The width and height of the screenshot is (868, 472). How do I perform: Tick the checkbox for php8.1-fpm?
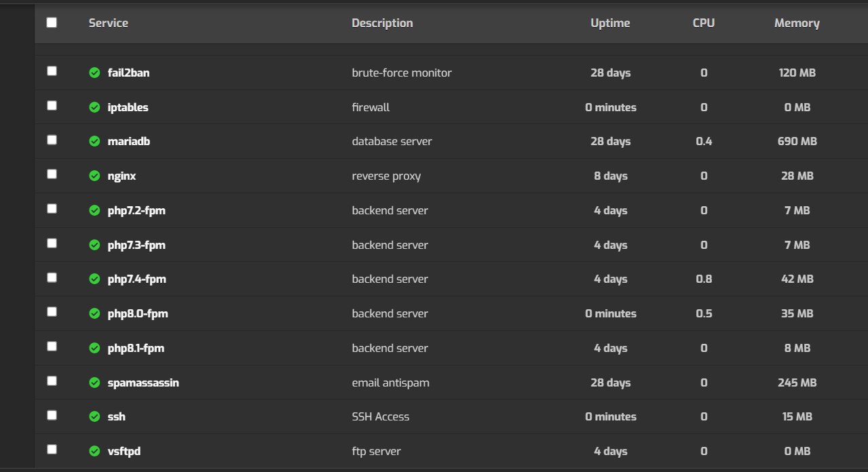52,347
